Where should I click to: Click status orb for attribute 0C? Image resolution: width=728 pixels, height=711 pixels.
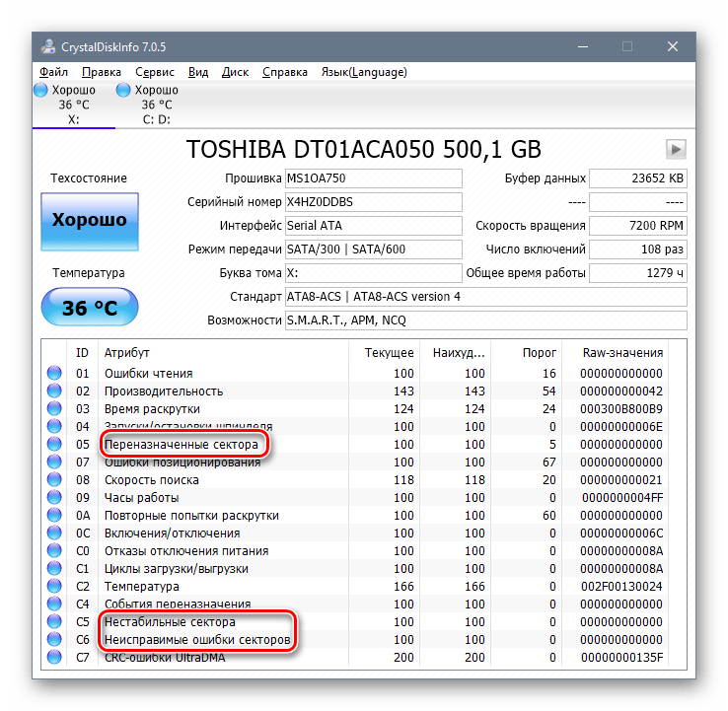[54, 533]
